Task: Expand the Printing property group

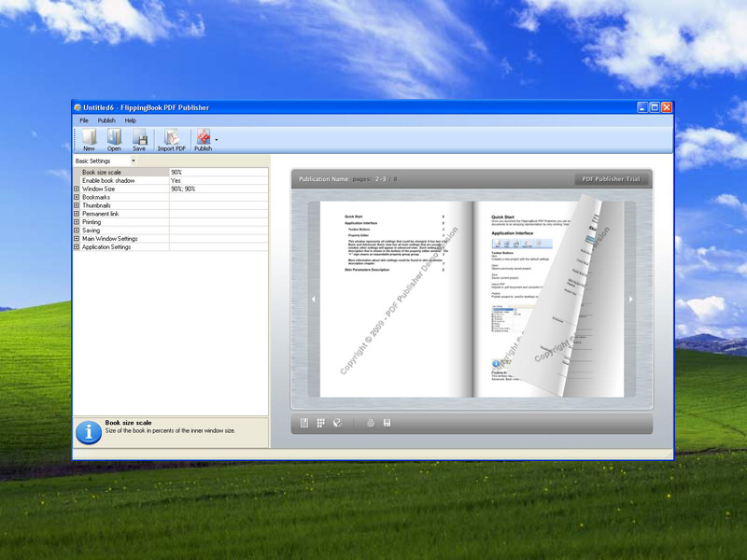Action: point(77,222)
